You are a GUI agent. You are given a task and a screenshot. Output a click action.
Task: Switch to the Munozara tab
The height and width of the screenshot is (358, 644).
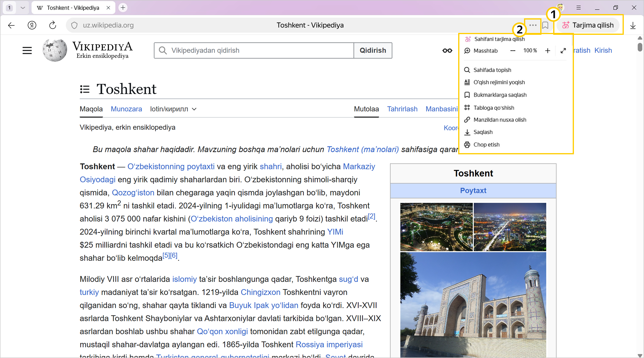point(126,109)
